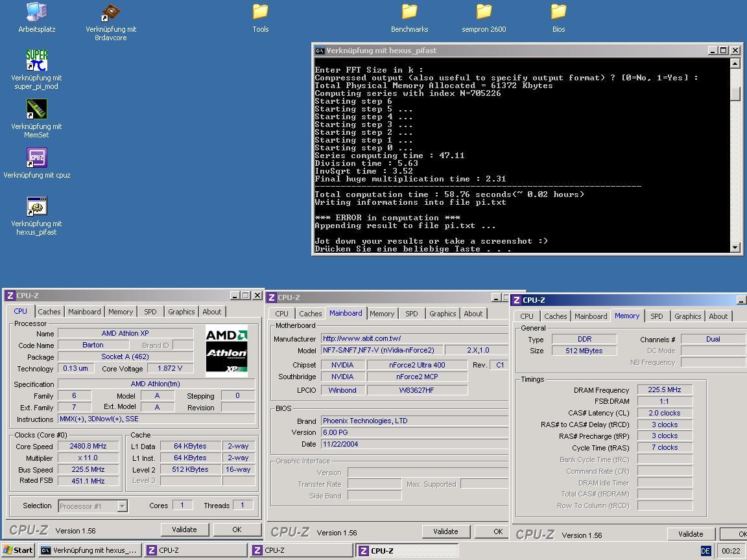The height and width of the screenshot is (560, 747).
Task: Select the second CPU-Z taskbar button
Action: 302,550
